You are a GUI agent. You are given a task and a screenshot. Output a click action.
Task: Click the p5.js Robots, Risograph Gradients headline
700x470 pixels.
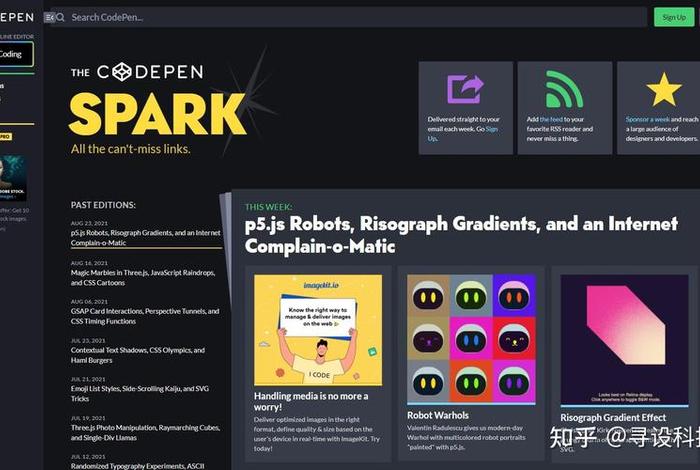(461, 234)
